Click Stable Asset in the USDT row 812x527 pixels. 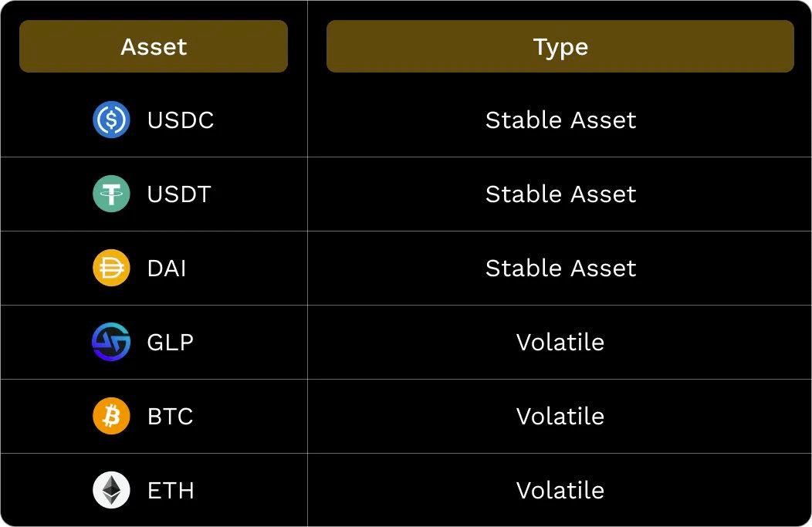pyautogui.click(x=561, y=194)
